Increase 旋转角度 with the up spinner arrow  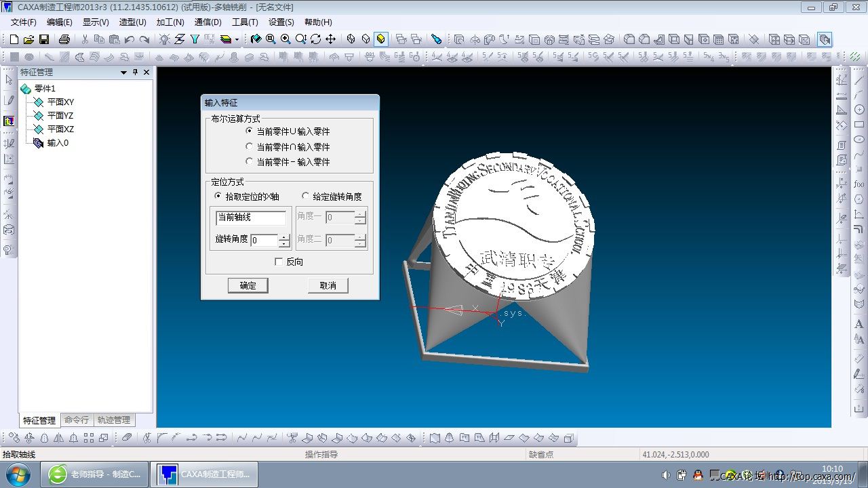click(284, 237)
